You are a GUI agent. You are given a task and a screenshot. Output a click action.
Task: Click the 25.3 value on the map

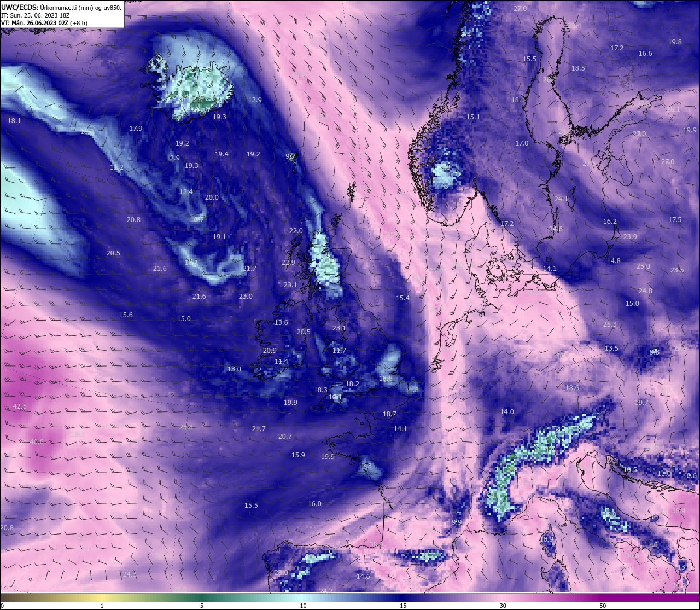pos(610,324)
